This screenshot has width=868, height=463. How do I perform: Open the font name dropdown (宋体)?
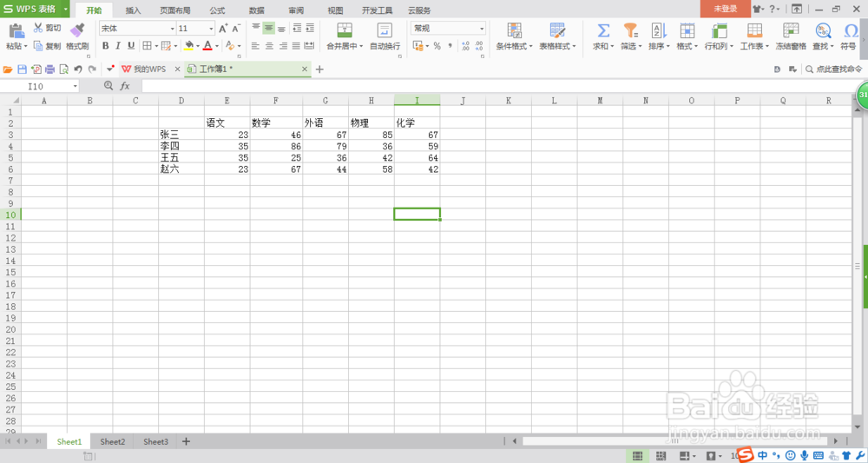172,29
